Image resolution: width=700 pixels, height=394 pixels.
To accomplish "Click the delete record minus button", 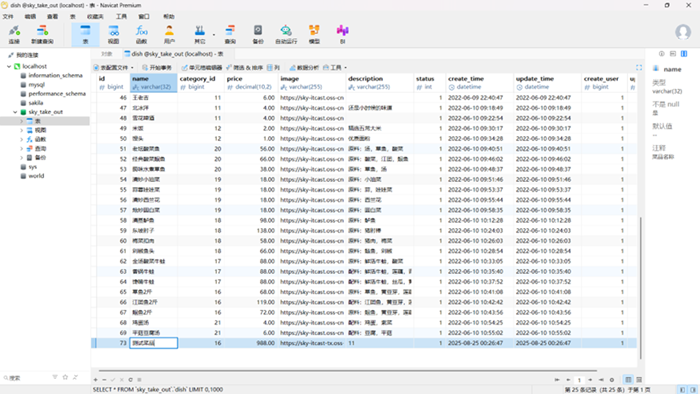I will pos(104,380).
